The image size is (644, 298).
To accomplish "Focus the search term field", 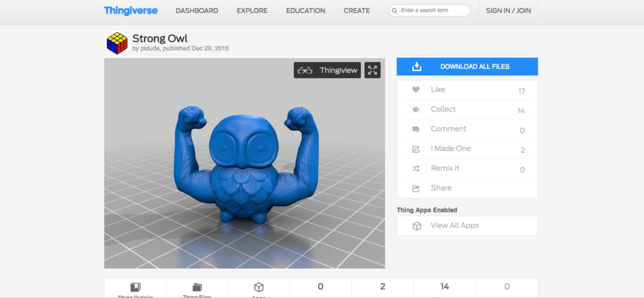I will click(430, 10).
